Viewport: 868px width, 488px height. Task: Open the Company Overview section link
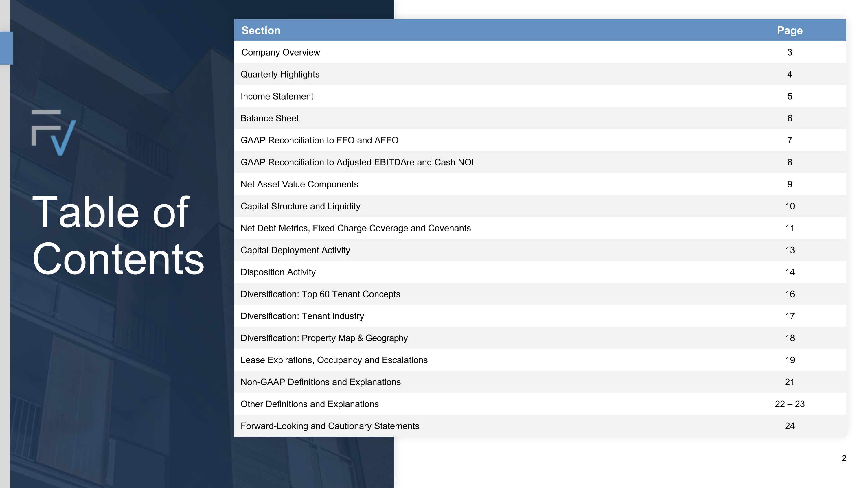click(281, 53)
